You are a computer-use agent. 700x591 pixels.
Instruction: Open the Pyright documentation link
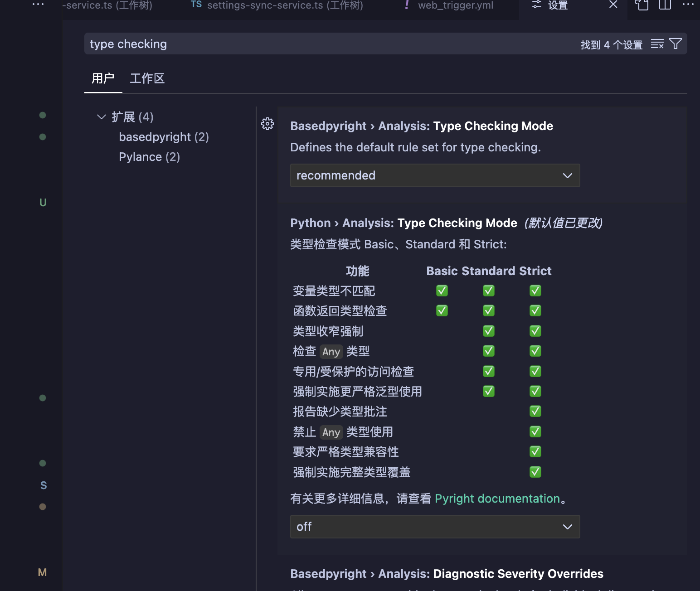click(x=497, y=499)
